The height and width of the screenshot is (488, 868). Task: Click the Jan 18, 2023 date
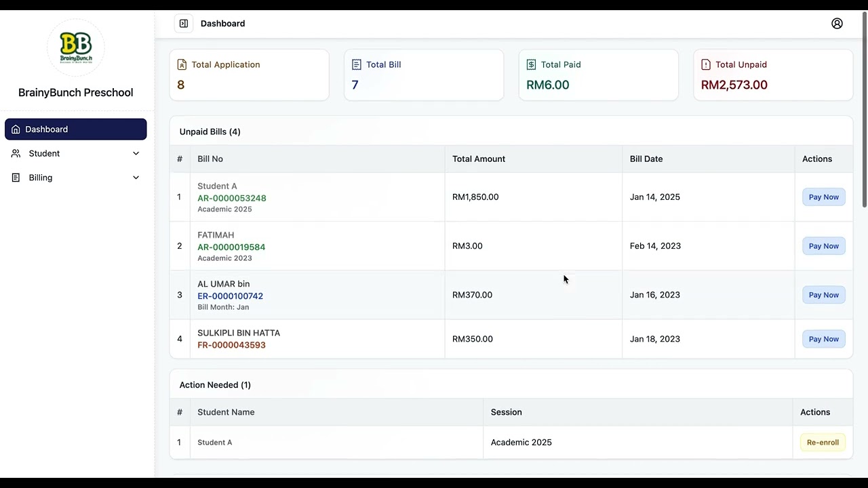pos(655,339)
